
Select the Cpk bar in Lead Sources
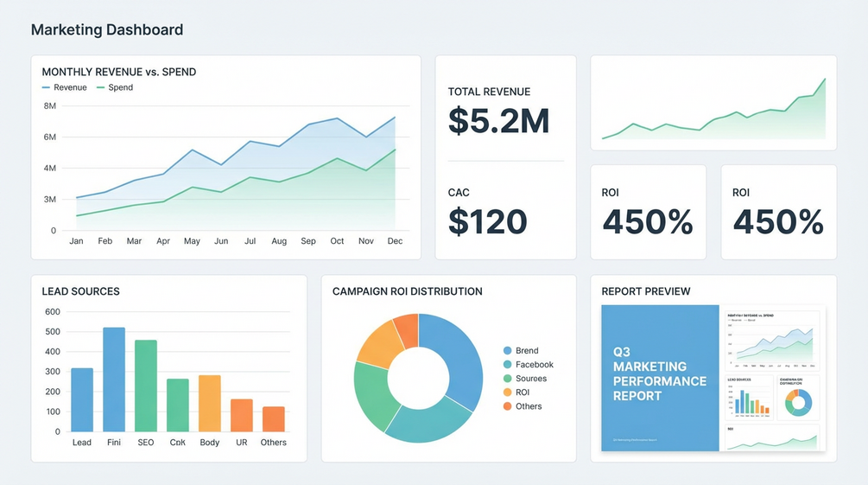coord(178,405)
